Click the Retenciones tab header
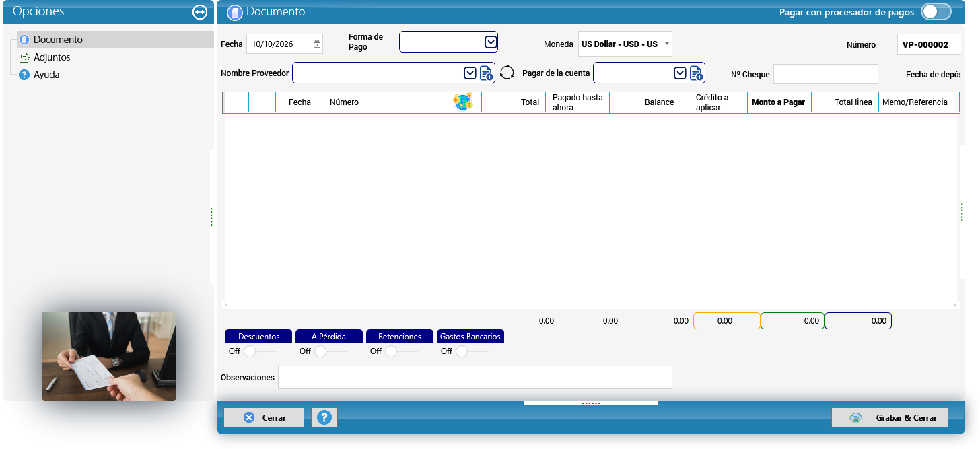 point(400,336)
